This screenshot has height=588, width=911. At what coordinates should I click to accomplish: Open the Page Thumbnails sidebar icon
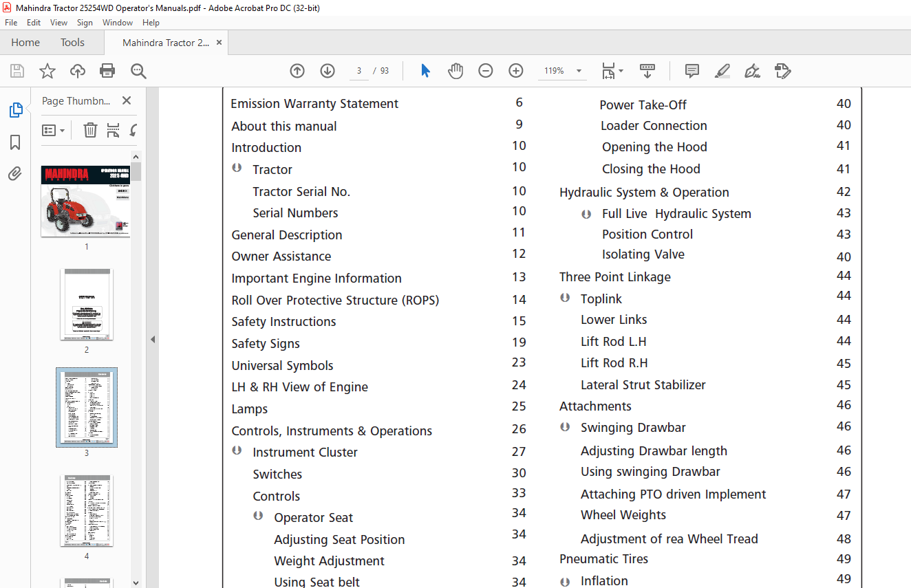pos(15,110)
